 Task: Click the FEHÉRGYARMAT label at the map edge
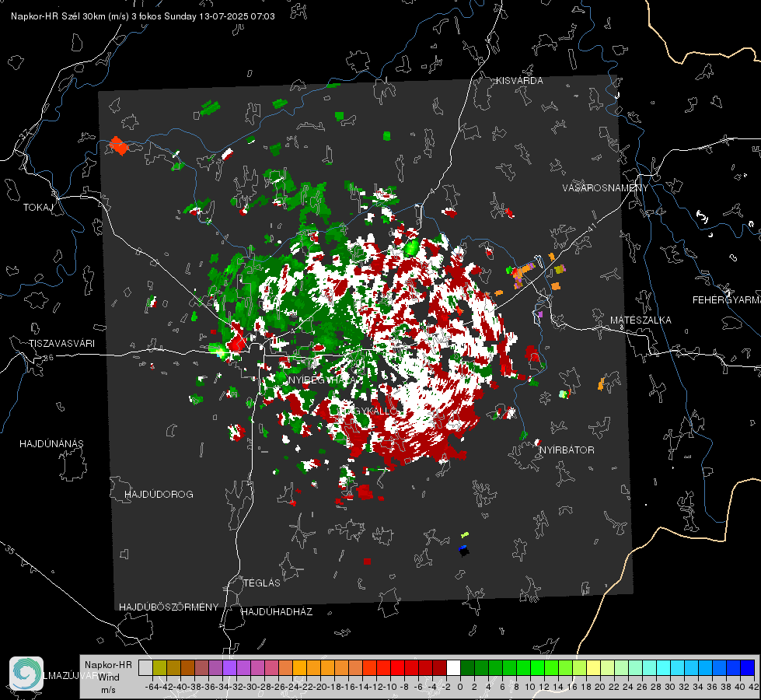click(726, 300)
